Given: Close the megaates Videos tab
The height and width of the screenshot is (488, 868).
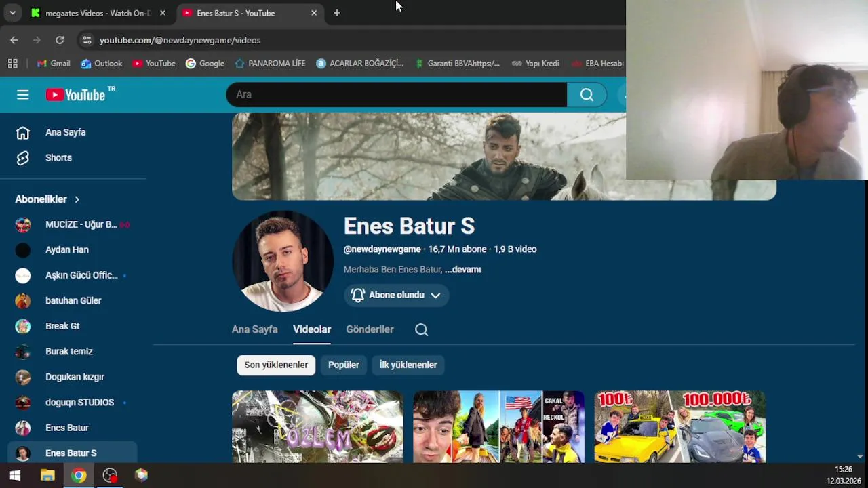Looking at the screenshot, I should point(163,13).
